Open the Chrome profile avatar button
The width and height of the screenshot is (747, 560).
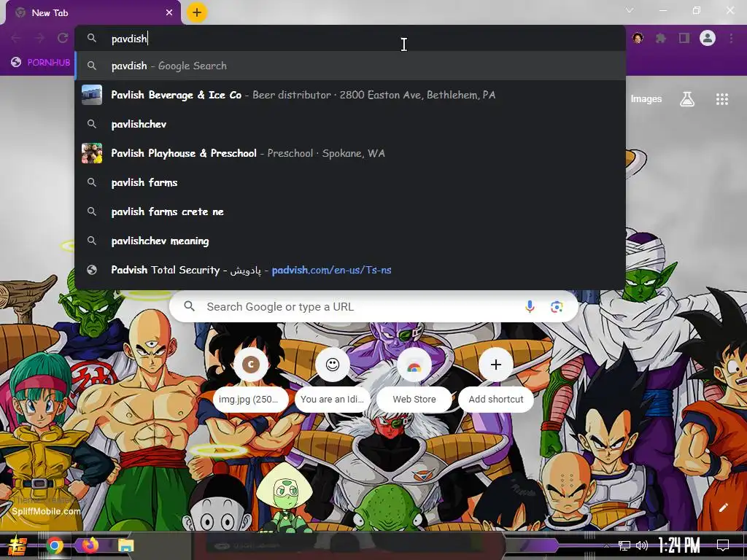[708, 38]
